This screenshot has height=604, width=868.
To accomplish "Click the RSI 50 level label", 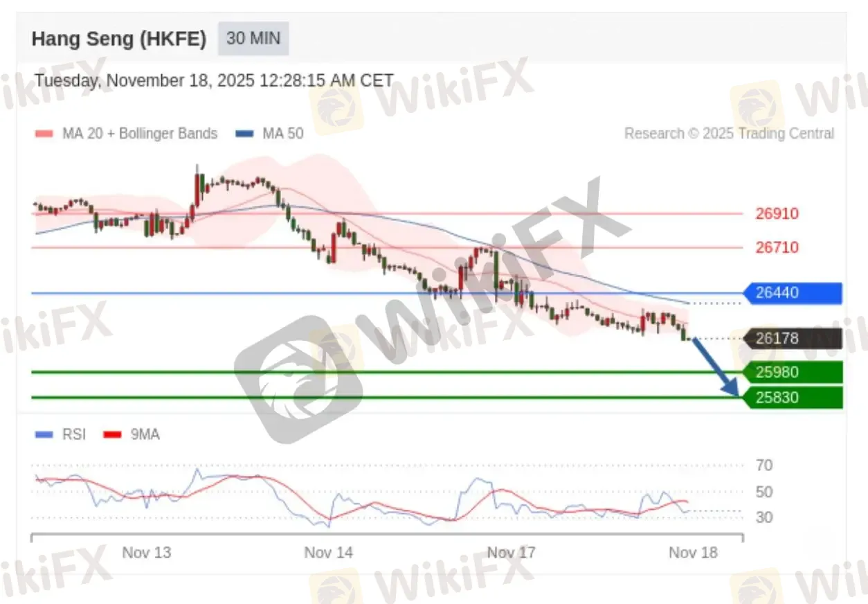I will [764, 492].
